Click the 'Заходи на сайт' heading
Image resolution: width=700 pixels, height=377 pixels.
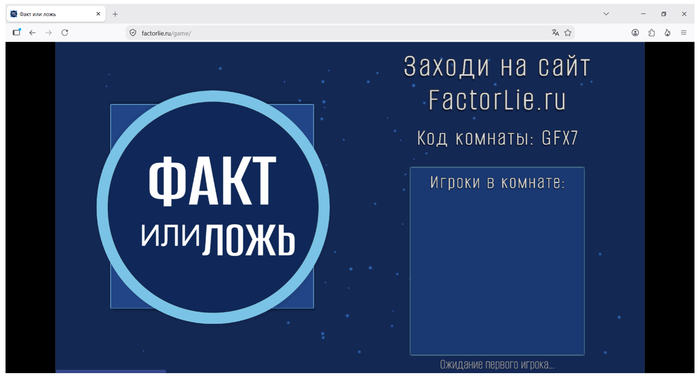coord(497,67)
